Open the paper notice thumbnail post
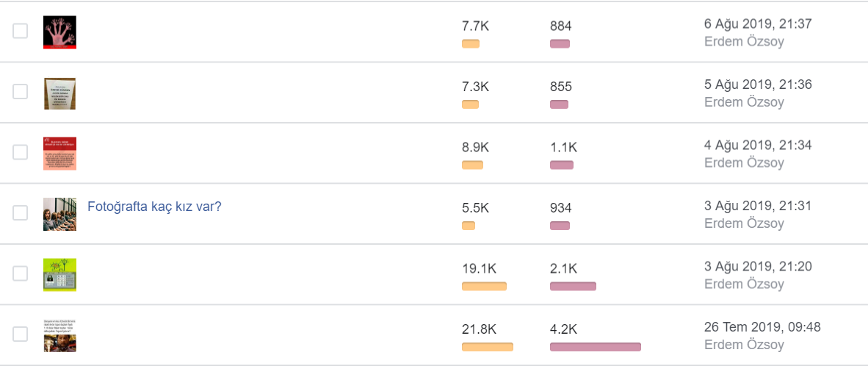This screenshot has height=369, width=868. [x=59, y=93]
